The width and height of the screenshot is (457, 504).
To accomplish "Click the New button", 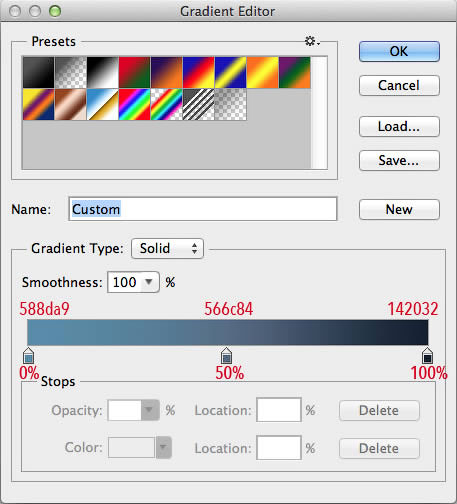I will pyautogui.click(x=399, y=209).
